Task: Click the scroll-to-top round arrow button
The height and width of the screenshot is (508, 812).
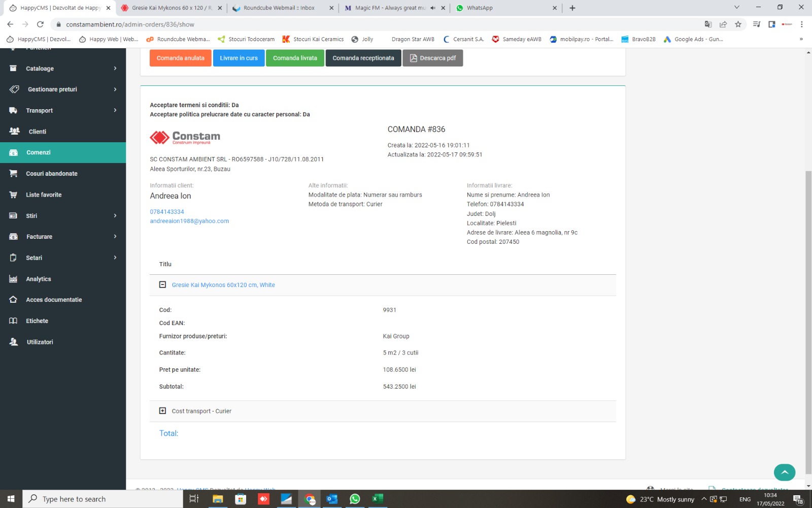Action: click(785, 472)
